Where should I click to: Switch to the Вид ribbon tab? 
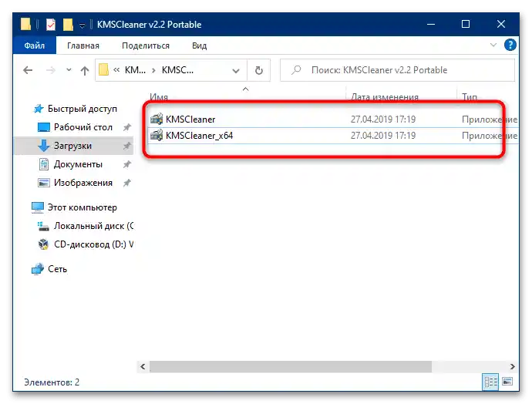pos(199,45)
